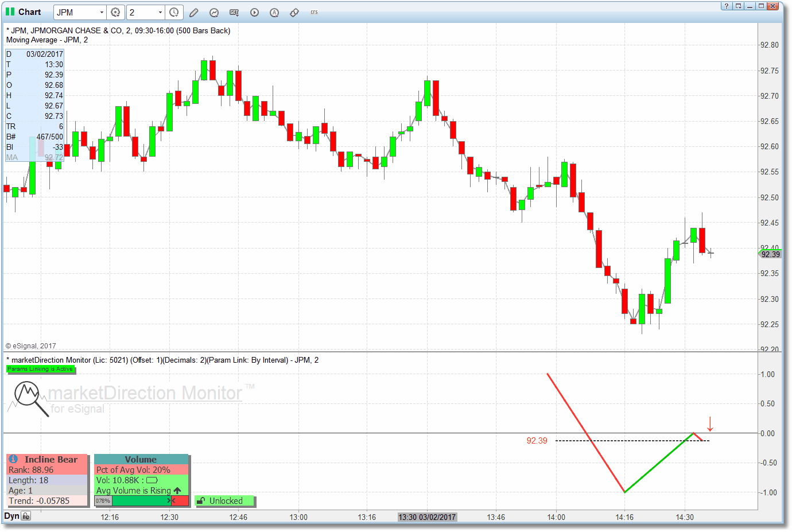
Task: Select the pencil drawing tool
Action: (x=194, y=12)
